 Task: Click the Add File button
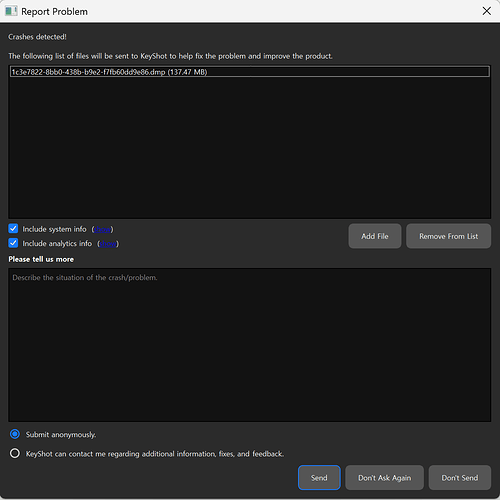(375, 236)
